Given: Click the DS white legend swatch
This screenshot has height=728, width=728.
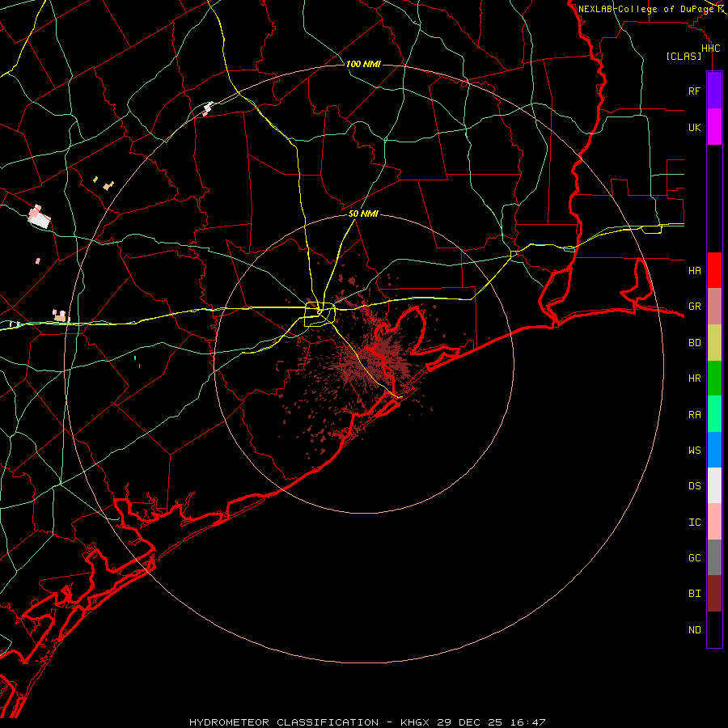Looking at the screenshot, I should (x=714, y=485).
